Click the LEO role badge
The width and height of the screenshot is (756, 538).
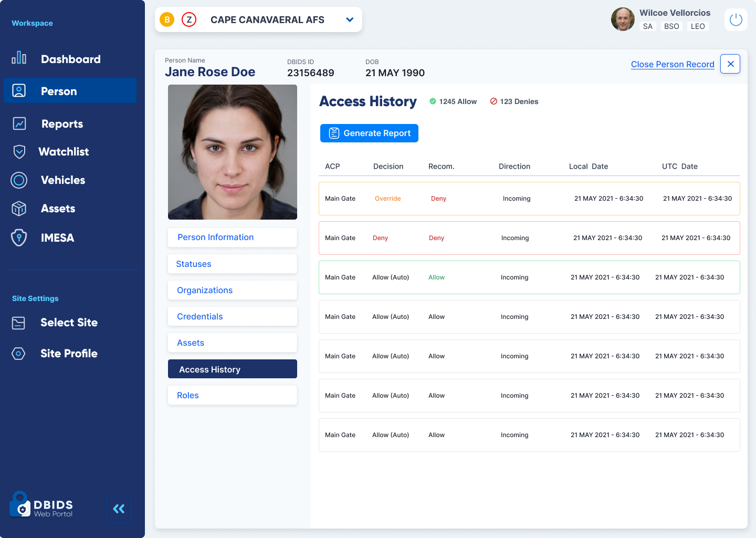click(x=698, y=26)
